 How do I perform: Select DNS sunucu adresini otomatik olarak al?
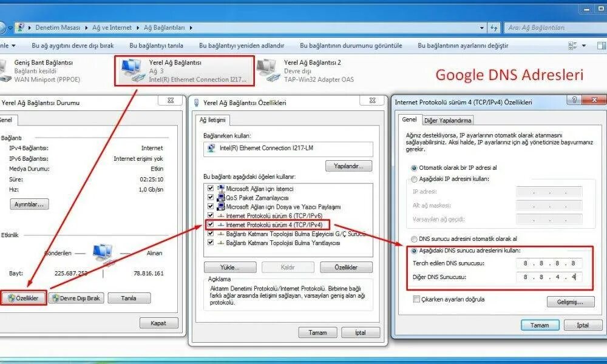tap(414, 239)
